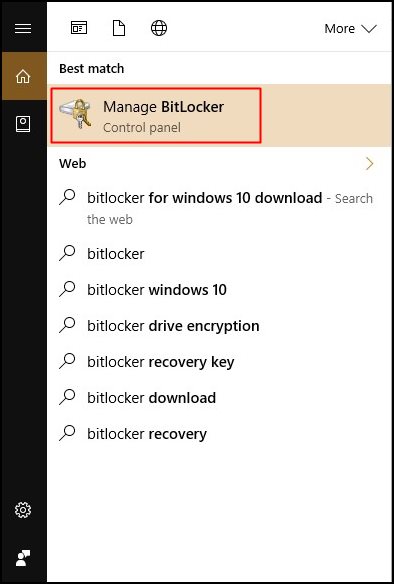Open the Settings gear icon
The image size is (394, 584).
(23, 510)
